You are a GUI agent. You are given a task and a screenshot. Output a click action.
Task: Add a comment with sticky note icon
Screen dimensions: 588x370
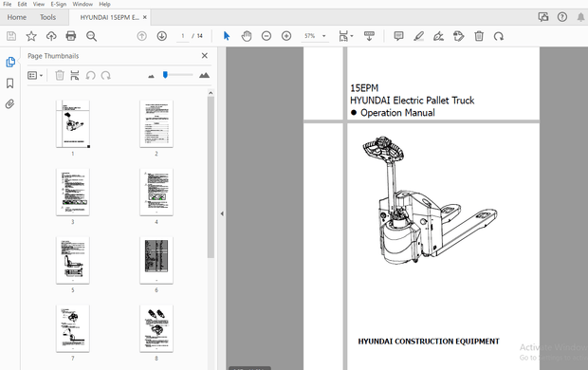pos(398,36)
